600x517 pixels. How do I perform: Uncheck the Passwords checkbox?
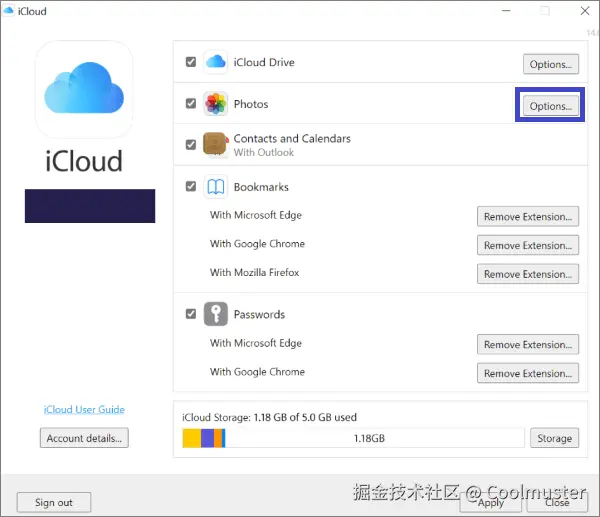191,314
